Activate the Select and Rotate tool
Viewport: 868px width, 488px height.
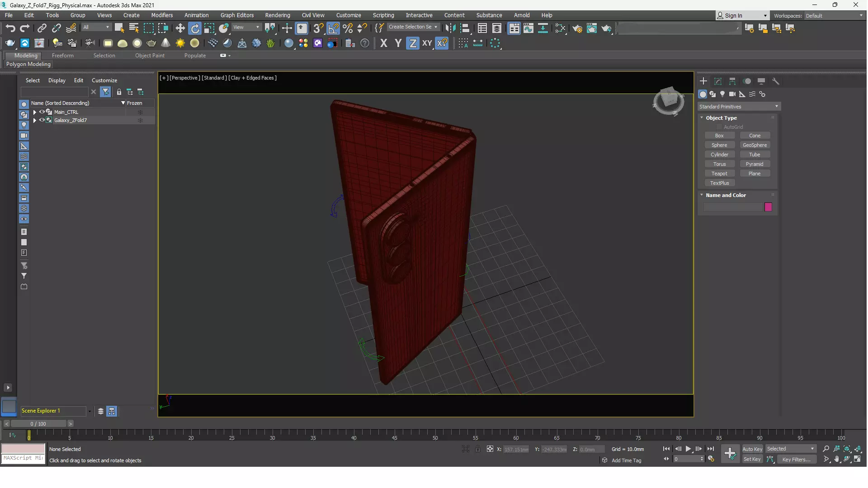point(195,28)
